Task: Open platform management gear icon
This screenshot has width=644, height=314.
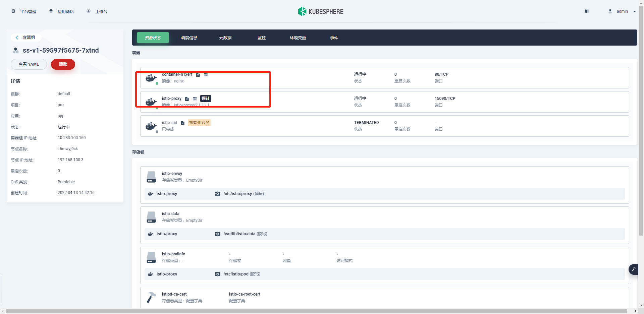Action: tap(13, 11)
